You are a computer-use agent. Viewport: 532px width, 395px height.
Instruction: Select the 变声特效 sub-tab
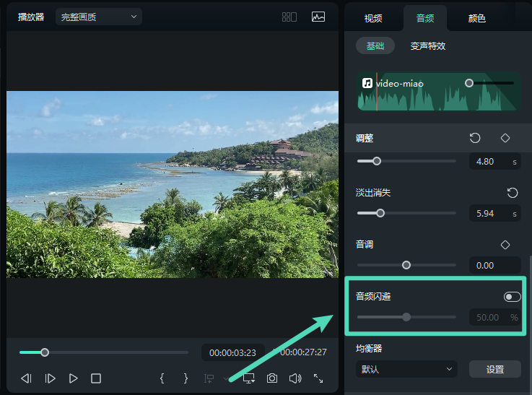[x=428, y=45]
